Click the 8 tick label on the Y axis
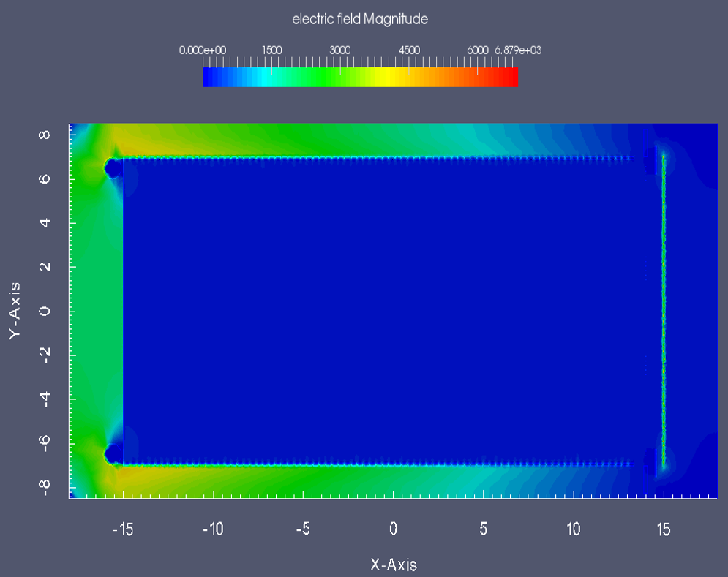 [x=42, y=135]
